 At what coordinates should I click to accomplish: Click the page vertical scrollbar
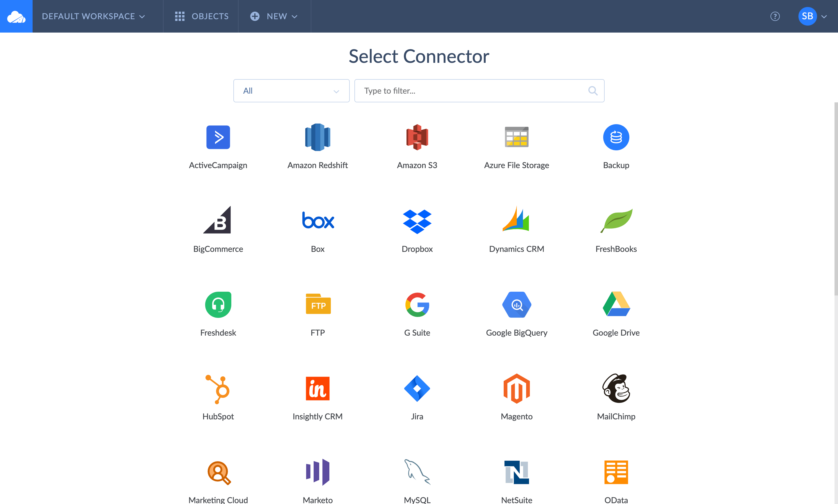pos(836,199)
